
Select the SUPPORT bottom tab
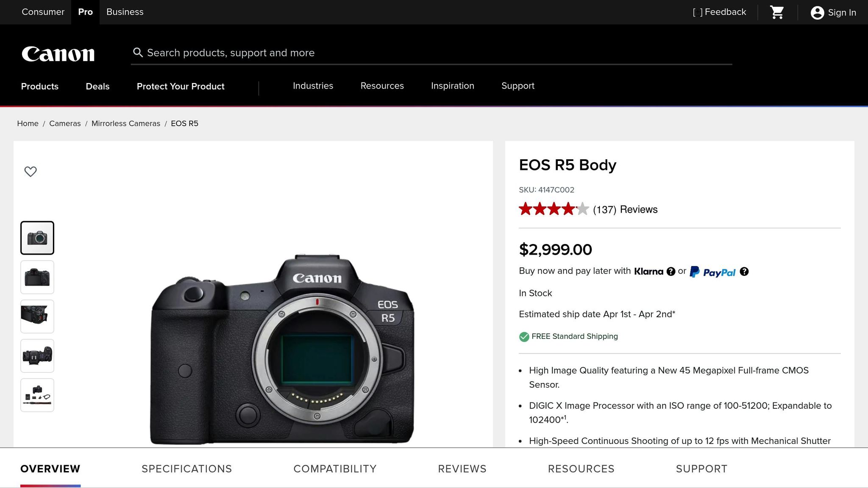701,469
